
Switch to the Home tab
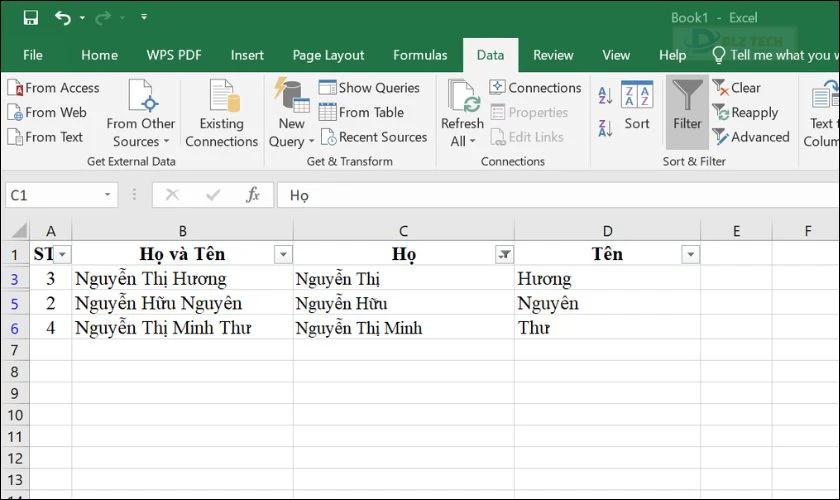click(99, 55)
